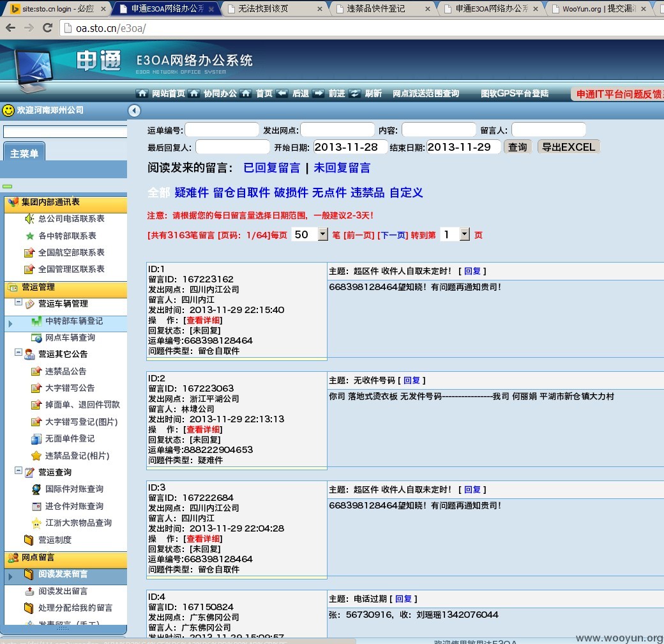Expand the 集团内部通讯表 section header
This screenshot has width=664, height=644.
pos(66,203)
